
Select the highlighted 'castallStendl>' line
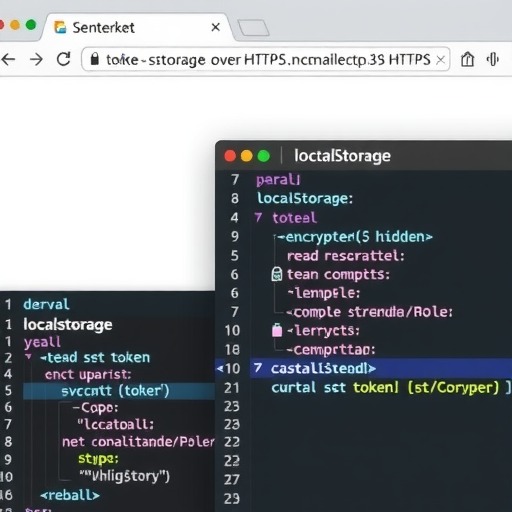click(381, 368)
